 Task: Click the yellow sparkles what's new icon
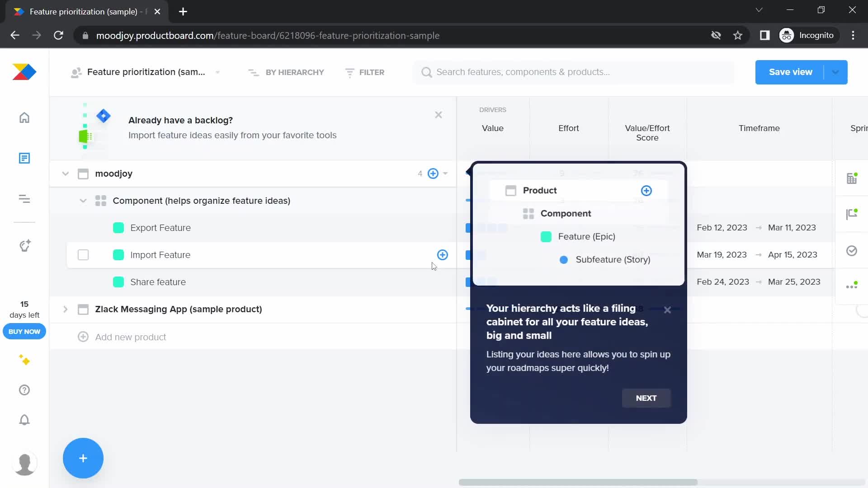click(x=24, y=360)
